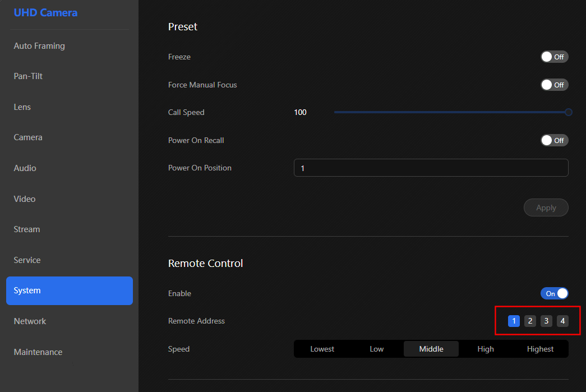Click the Remote Address label

(197, 321)
